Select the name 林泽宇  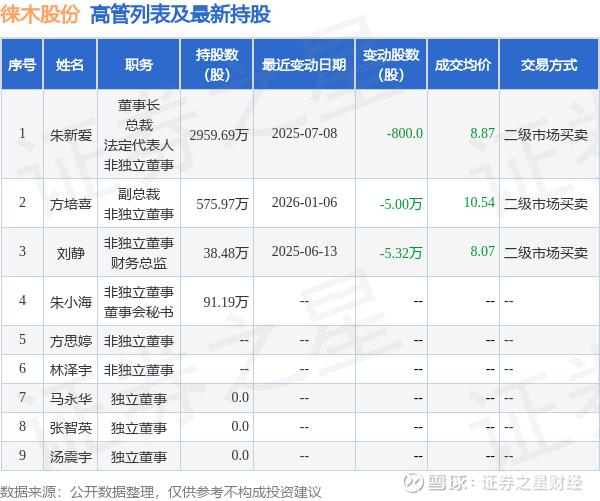pyautogui.click(x=71, y=370)
